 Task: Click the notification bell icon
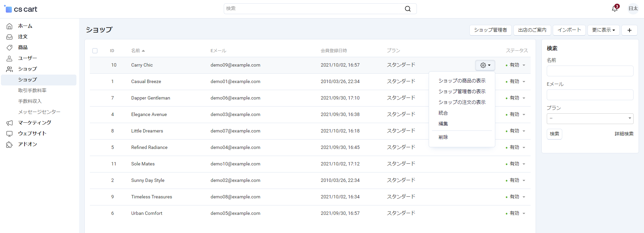click(614, 9)
